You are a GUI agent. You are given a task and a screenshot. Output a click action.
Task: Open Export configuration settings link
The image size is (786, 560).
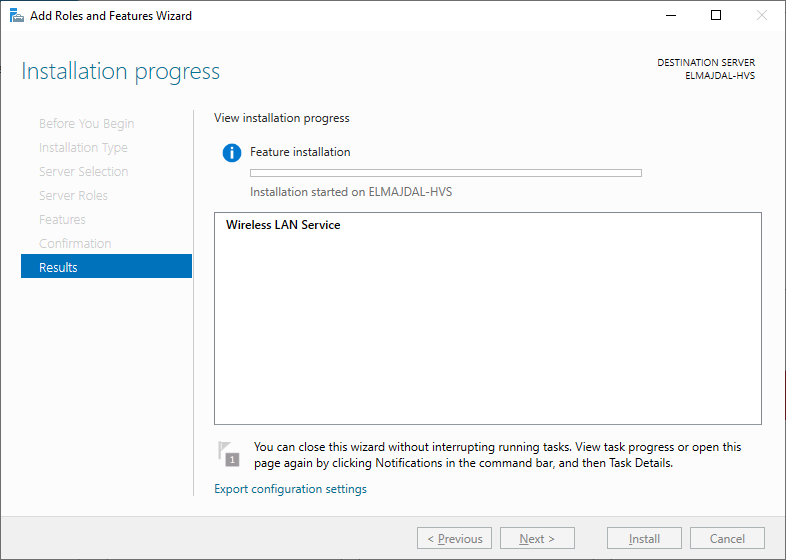(x=290, y=489)
